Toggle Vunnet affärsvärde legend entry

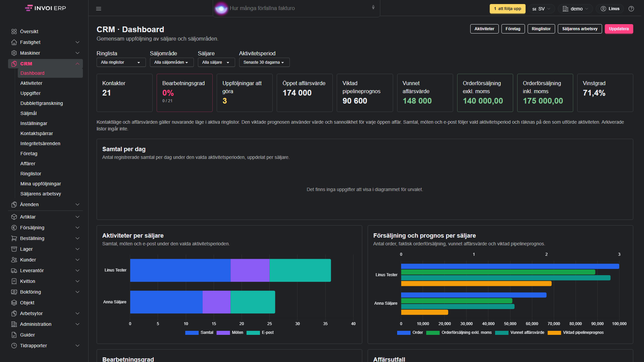(520, 333)
